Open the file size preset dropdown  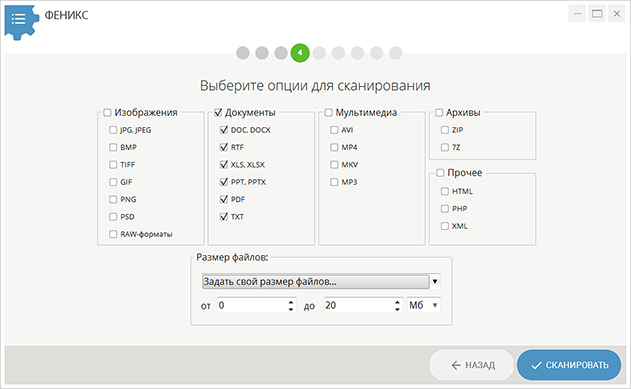(321, 282)
